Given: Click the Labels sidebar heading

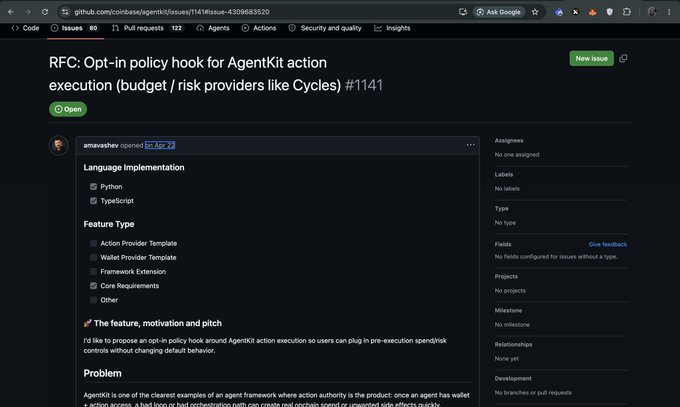Looking at the screenshot, I should 503,174.
